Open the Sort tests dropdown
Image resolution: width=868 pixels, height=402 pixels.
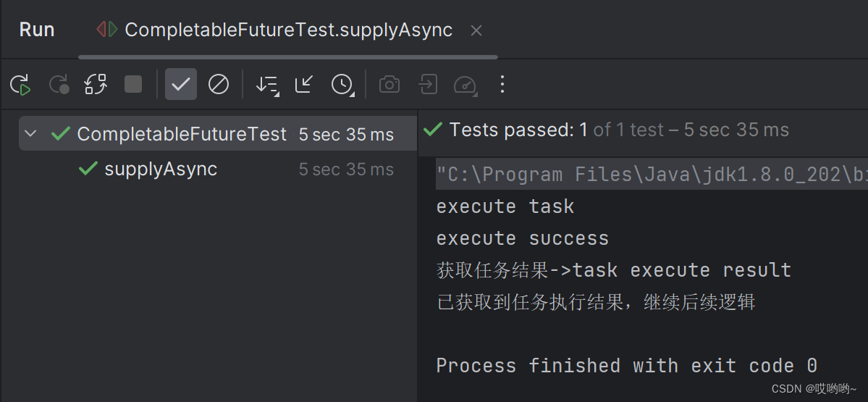267,85
